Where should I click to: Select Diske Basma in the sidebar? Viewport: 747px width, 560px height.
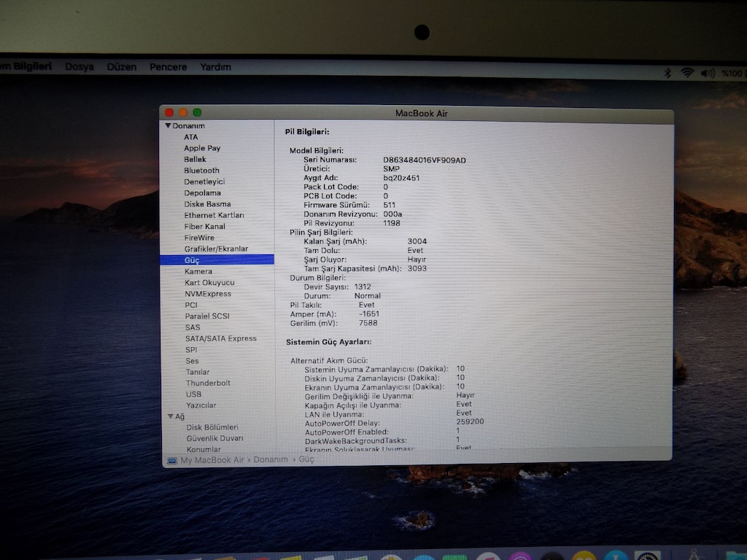coord(207,204)
